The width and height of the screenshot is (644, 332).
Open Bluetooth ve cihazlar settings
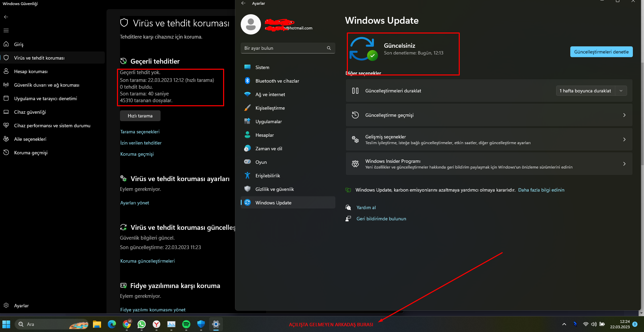pyautogui.click(x=288, y=81)
